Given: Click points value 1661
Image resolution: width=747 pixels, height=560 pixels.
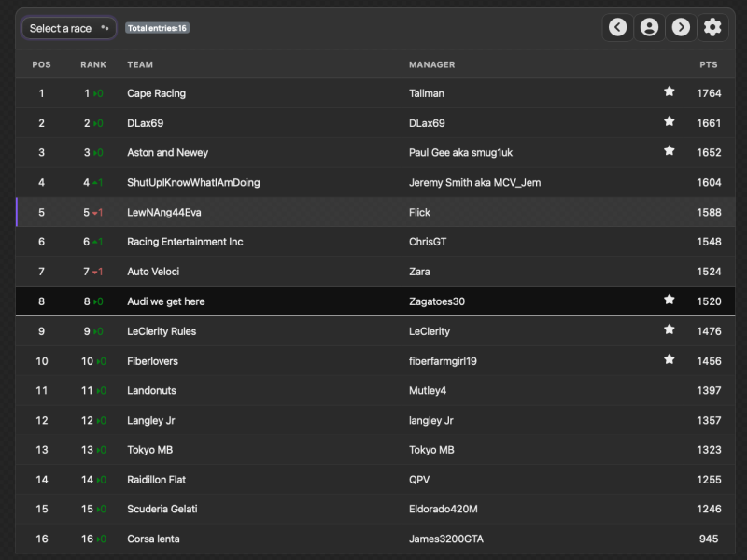Looking at the screenshot, I should [709, 123].
